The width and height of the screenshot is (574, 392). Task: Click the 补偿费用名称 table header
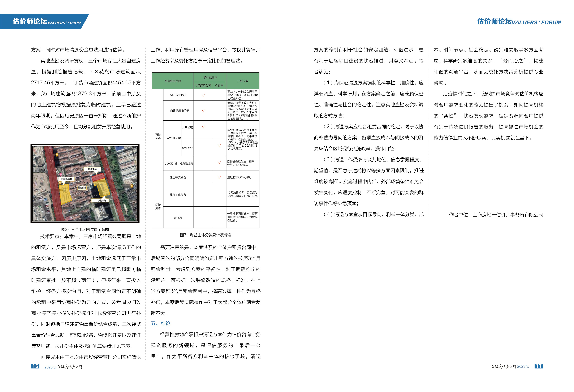point(173,81)
